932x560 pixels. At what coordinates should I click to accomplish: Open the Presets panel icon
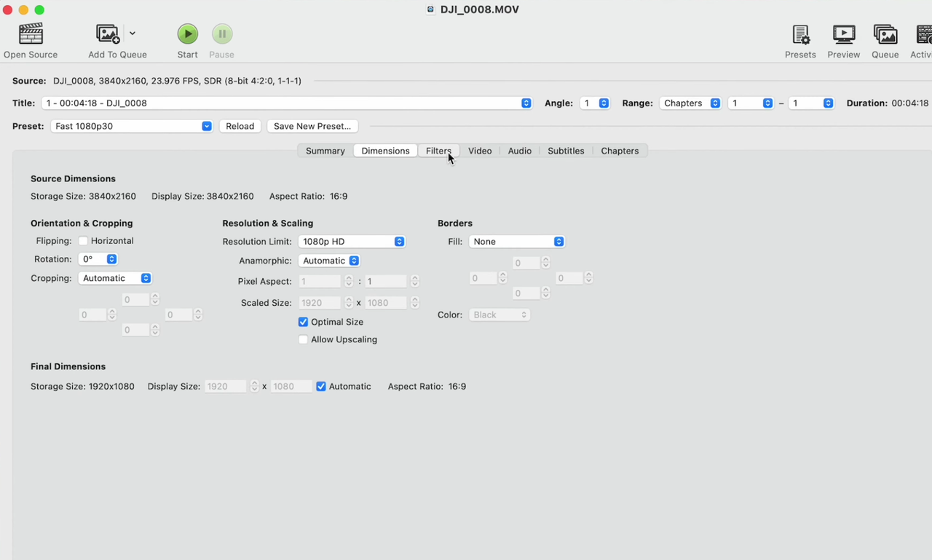tap(800, 34)
